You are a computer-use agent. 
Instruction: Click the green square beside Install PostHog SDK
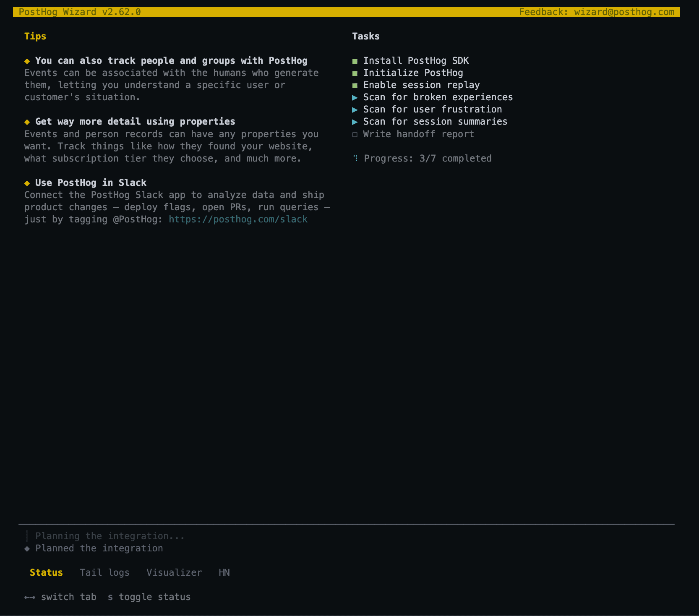355,61
